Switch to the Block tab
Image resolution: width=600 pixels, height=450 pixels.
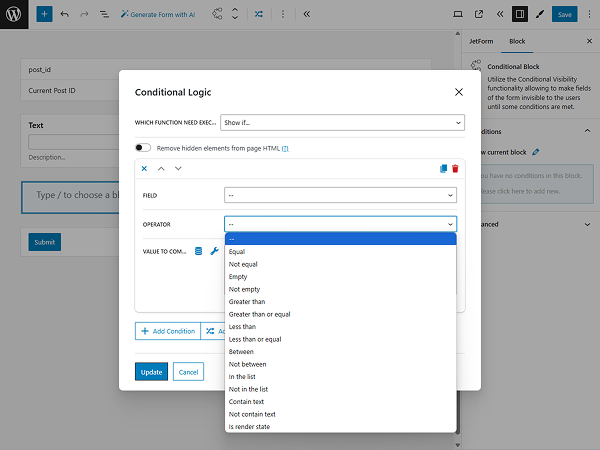pyautogui.click(x=517, y=41)
